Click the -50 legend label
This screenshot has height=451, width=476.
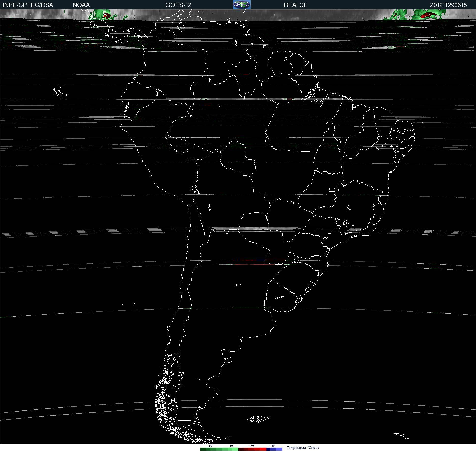pos(210,446)
